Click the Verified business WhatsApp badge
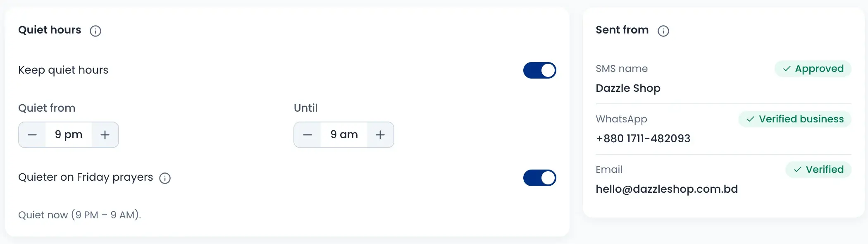 tap(795, 119)
